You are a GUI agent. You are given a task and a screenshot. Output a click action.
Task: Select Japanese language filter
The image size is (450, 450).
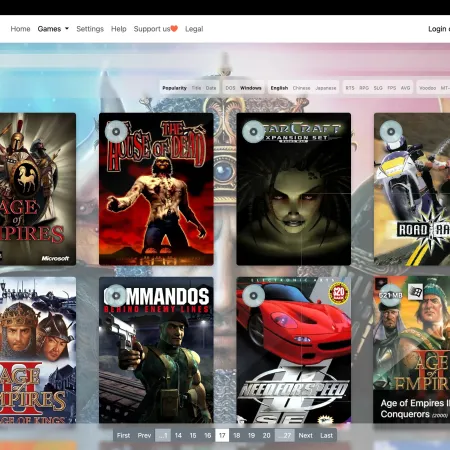(326, 88)
